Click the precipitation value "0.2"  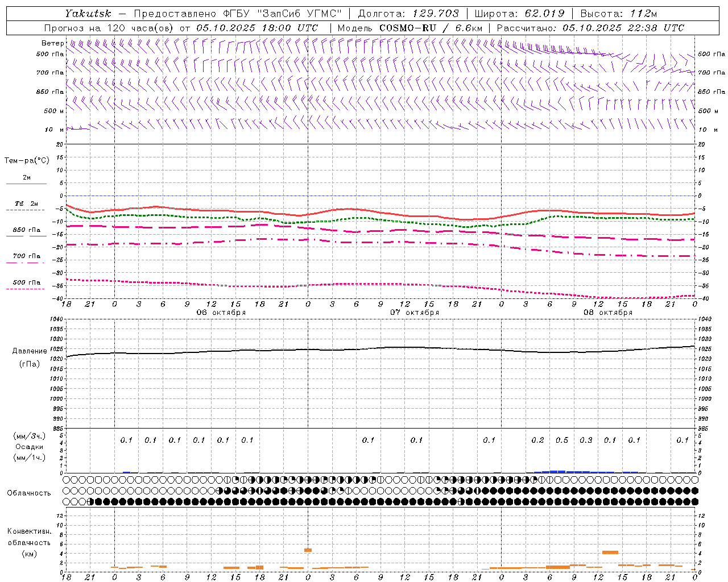click(537, 440)
